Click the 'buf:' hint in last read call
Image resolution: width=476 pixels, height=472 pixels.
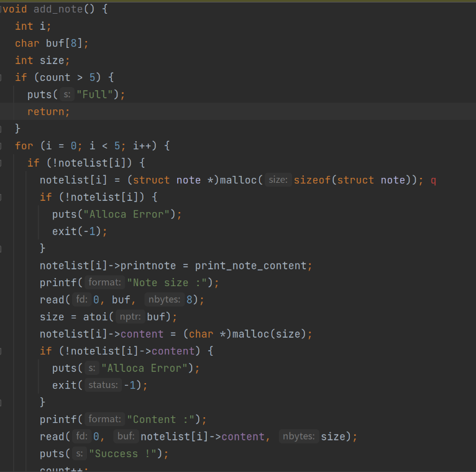pyautogui.click(x=126, y=437)
